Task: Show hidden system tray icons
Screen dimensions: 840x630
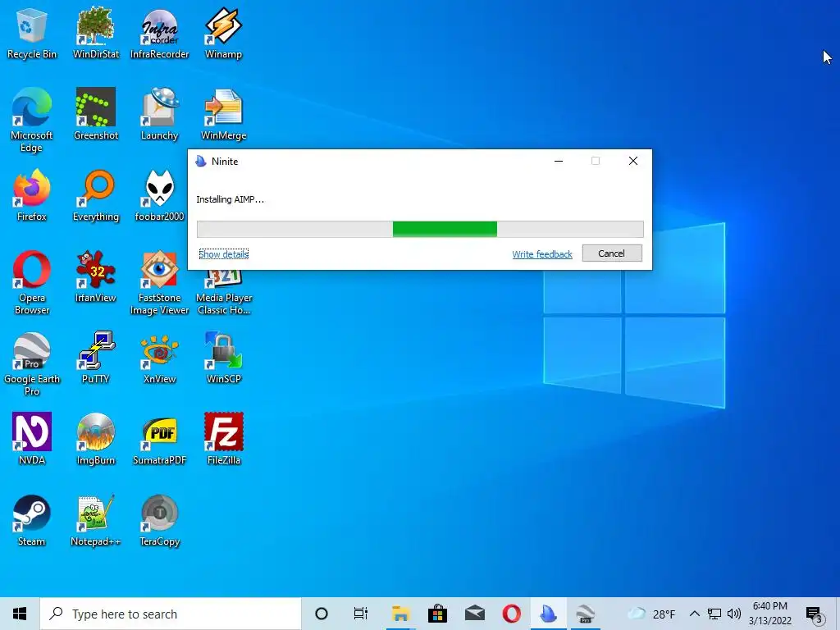Action: 694,614
